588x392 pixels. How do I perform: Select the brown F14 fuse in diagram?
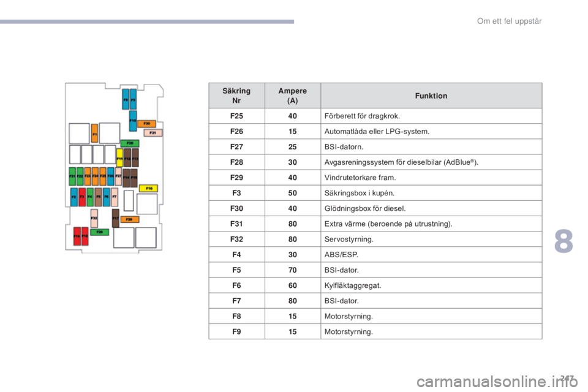click(x=126, y=178)
